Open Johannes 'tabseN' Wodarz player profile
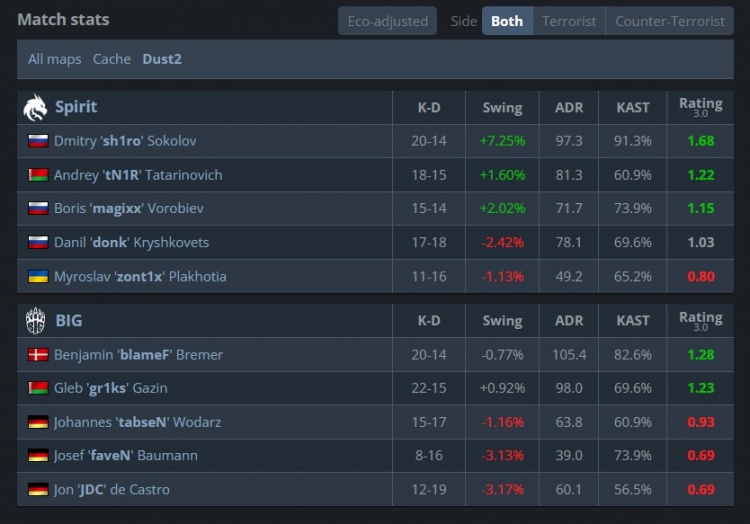 [x=138, y=422]
